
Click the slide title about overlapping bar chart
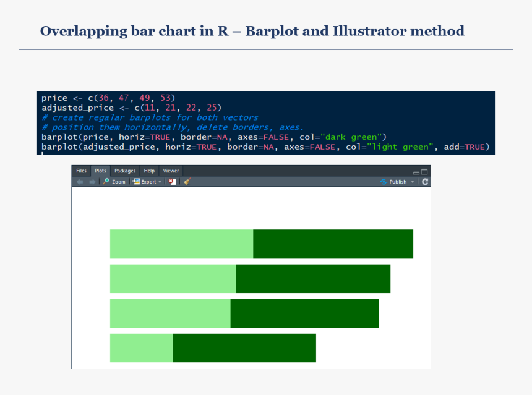click(252, 31)
